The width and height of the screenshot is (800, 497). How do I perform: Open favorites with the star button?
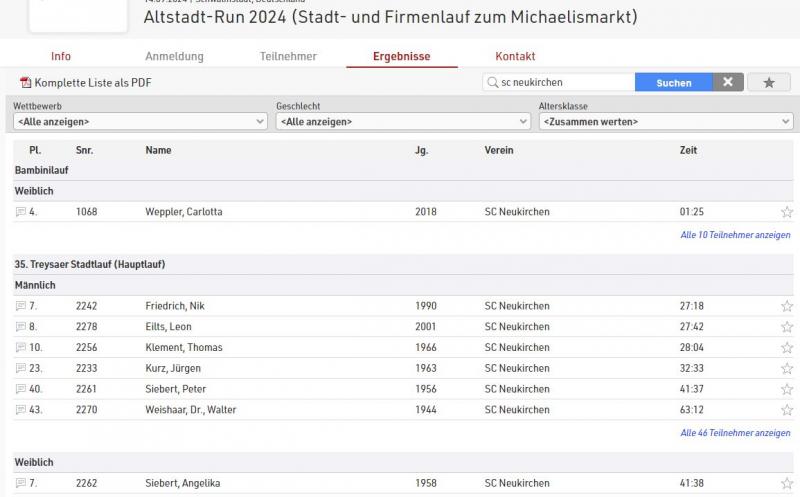pos(769,82)
